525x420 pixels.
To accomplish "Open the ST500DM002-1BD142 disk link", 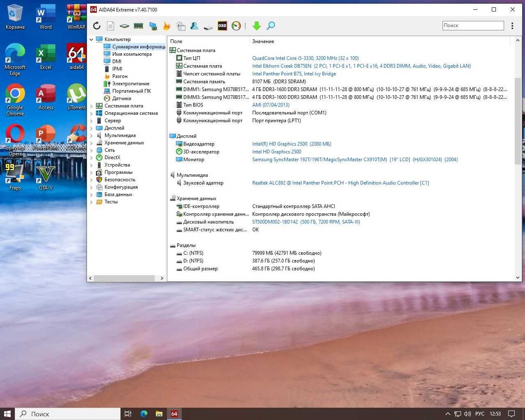I will 306,222.
